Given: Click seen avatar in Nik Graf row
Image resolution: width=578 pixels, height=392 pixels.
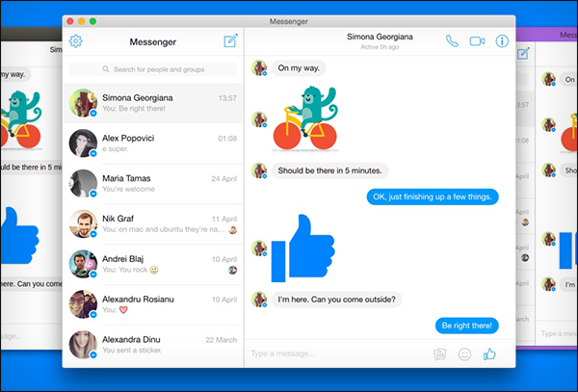Looking at the screenshot, I should click(x=232, y=230).
